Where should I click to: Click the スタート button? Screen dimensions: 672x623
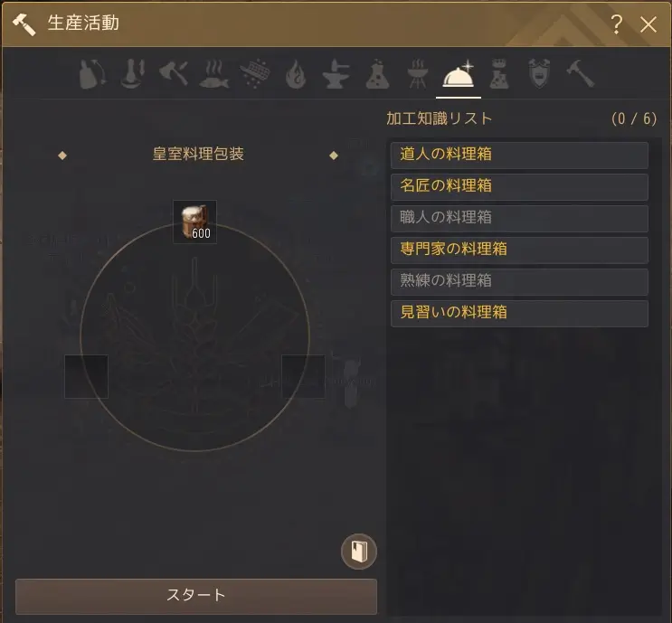196,596
